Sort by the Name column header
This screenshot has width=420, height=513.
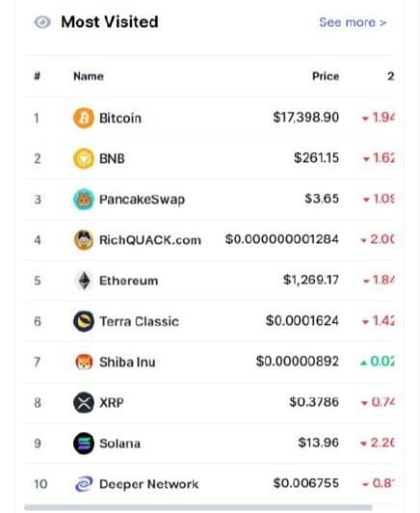89,76
